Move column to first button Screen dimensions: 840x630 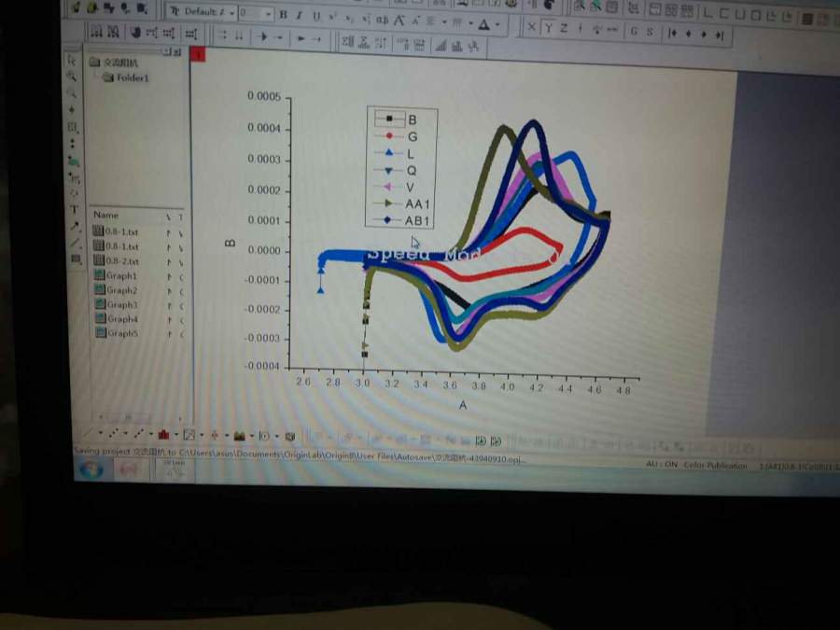672,34
